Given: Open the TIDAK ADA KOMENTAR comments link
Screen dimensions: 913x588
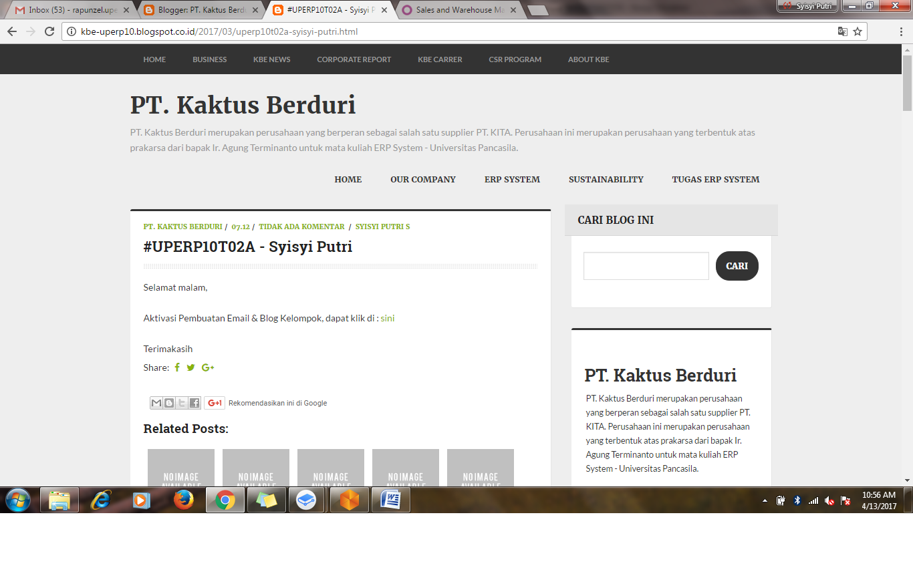Looking at the screenshot, I should pyautogui.click(x=301, y=227).
